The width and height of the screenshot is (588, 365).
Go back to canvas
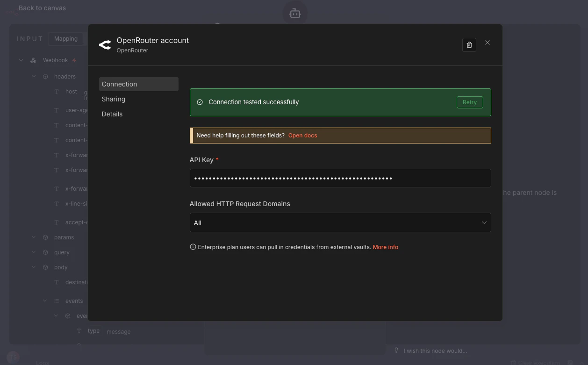tap(42, 8)
